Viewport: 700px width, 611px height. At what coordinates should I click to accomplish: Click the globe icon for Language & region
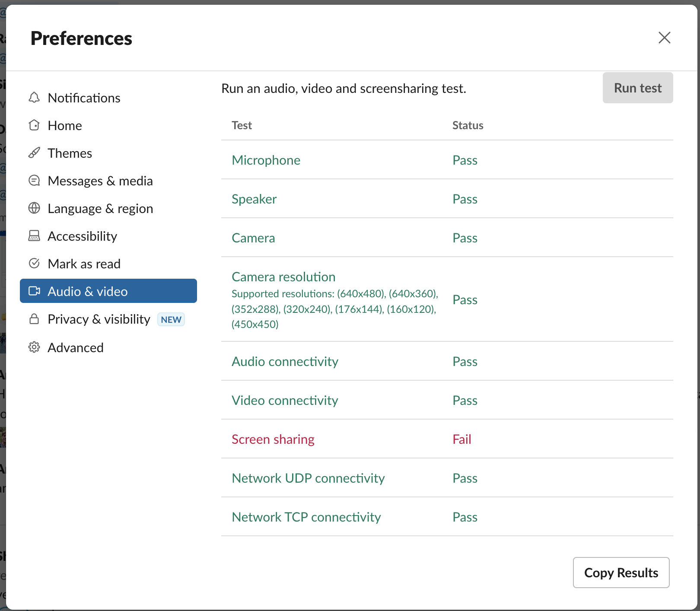tap(34, 208)
